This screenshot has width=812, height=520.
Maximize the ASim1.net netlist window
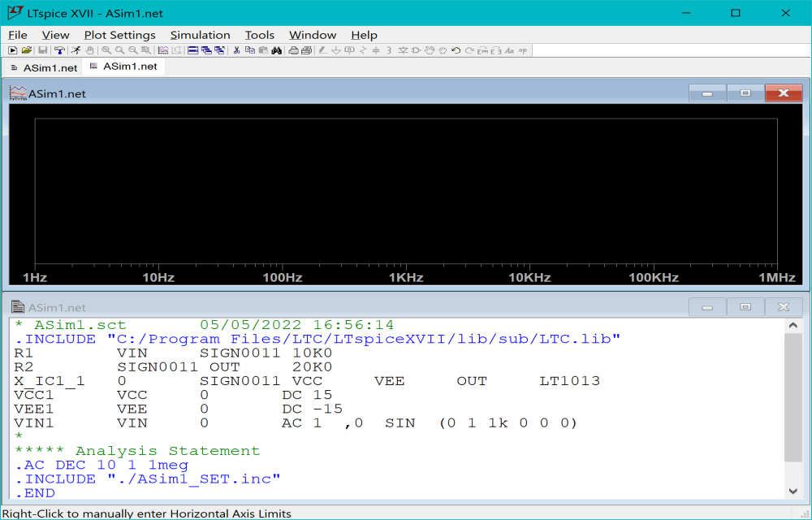click(x=745, y=307)
